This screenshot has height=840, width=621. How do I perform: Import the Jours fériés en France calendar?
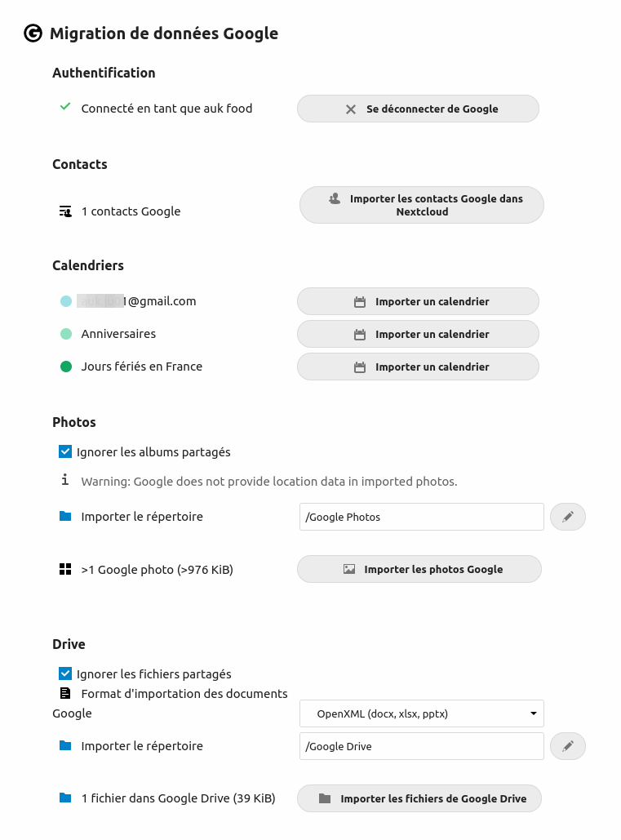coord(418,367)
